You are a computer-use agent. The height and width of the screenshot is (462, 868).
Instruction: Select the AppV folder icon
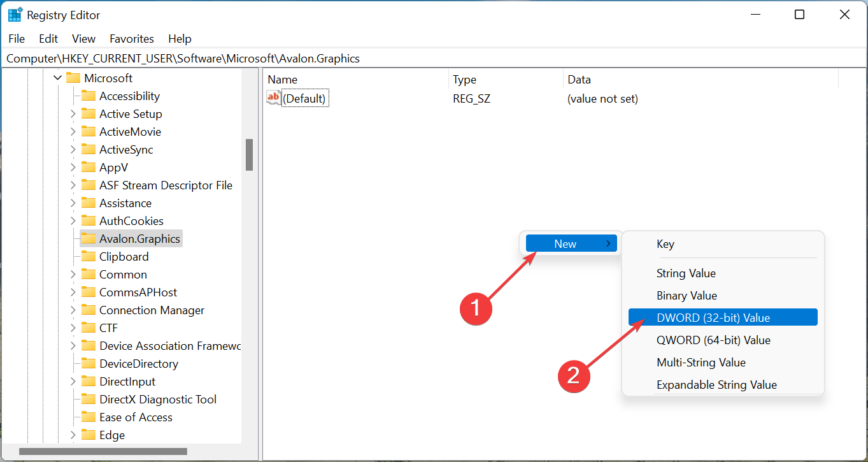(89, 168)
